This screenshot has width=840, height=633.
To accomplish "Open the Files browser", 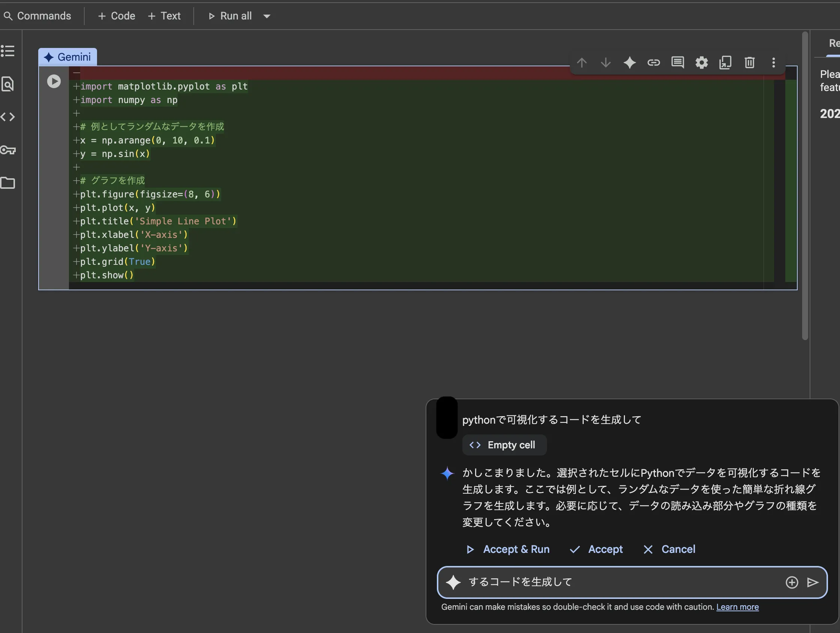I will point(8,184).
